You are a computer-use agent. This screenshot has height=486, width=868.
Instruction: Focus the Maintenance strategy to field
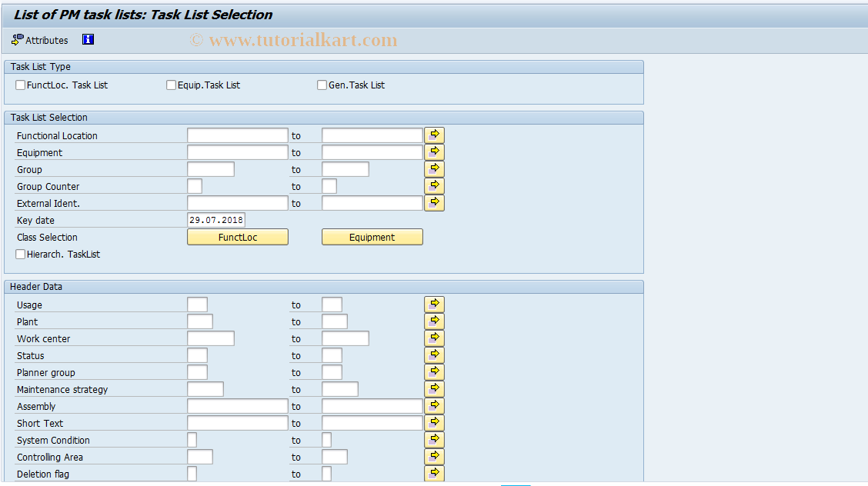(x=340, y=389)
